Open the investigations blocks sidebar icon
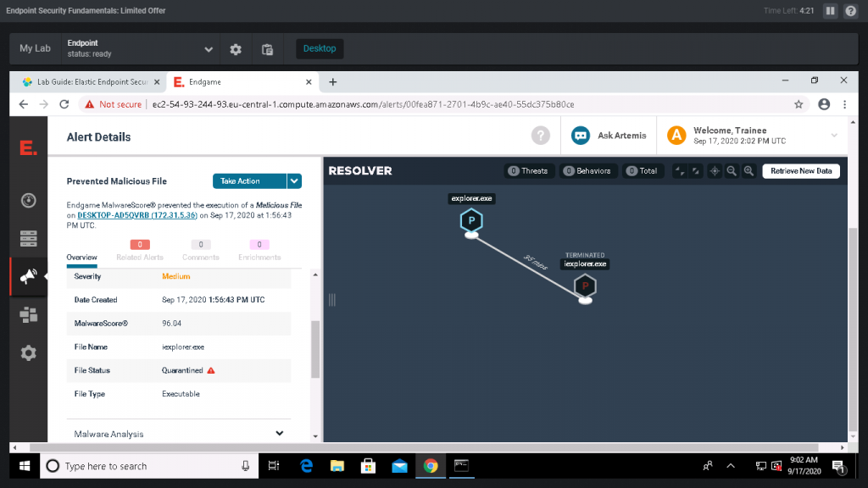The width and height of the screenshot is (868, 488). point(28,315)
